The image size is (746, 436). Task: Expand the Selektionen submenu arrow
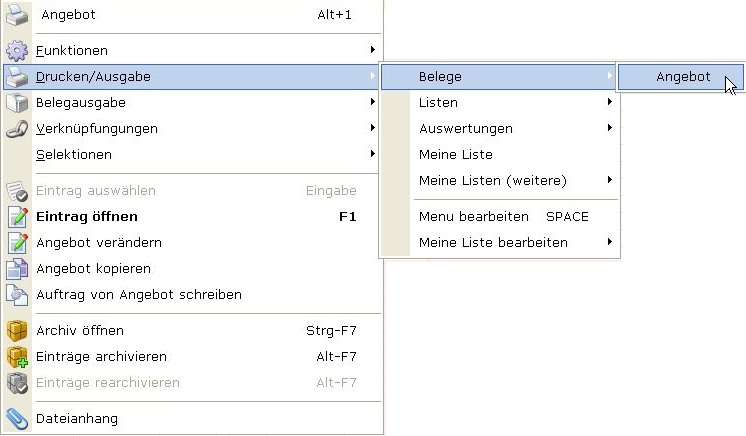pyautogui.click(x=372, y=154)
